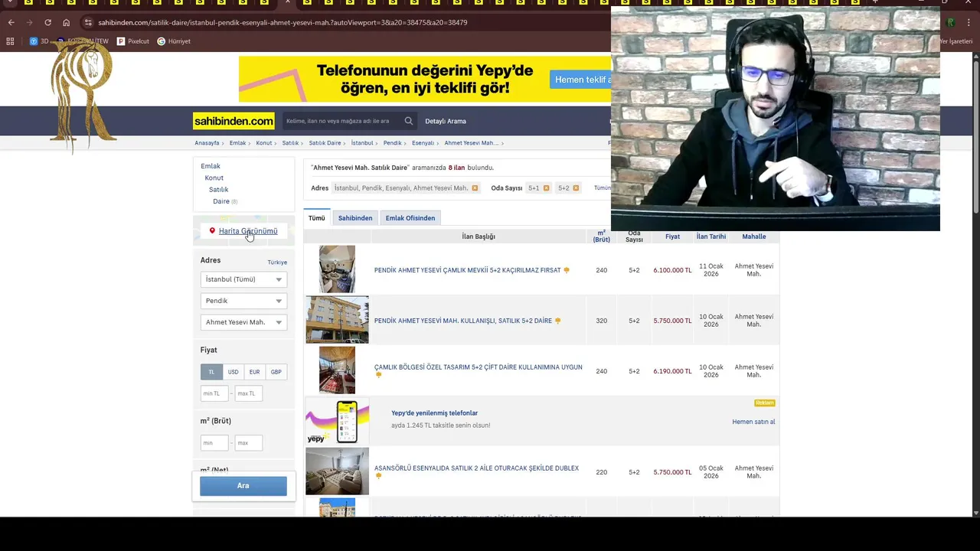Open the Harita Görünümü map view
The height and width of the screenshot is (551, 980).
tap(248, 231)
